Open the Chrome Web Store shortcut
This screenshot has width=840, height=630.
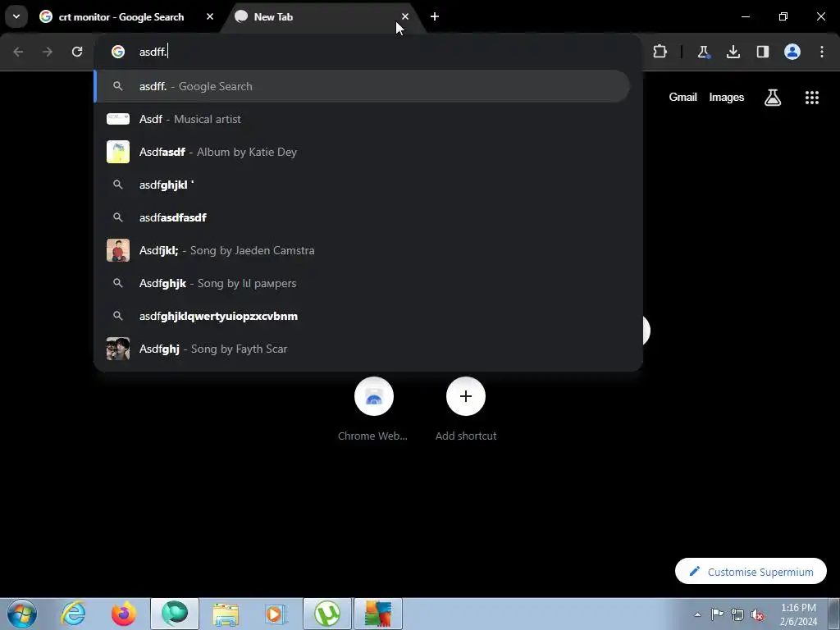tap(373, 396)
